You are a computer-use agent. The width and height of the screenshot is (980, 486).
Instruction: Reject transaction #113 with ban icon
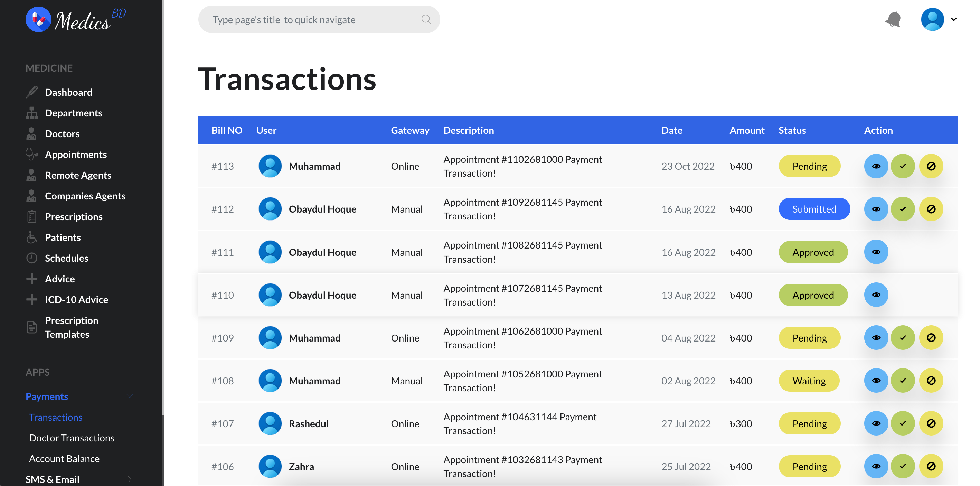(931, 166)
